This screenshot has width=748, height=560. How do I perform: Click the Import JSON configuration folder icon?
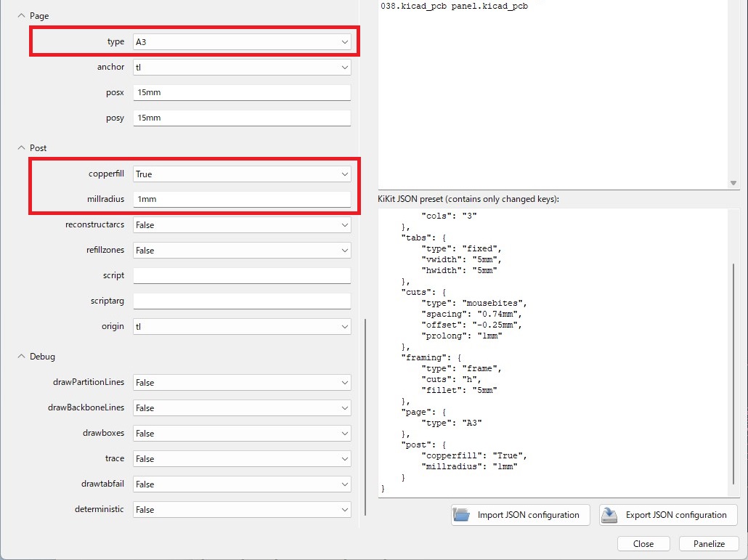462,515
